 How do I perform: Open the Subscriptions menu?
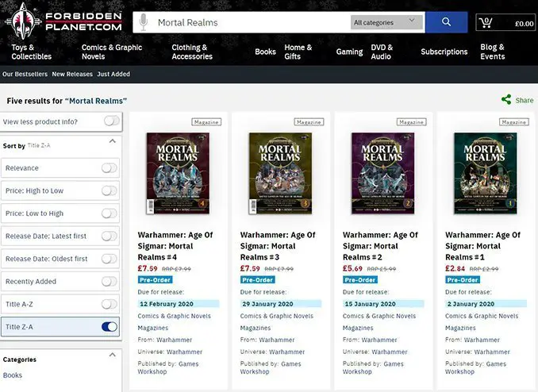[x=444, y=52]
